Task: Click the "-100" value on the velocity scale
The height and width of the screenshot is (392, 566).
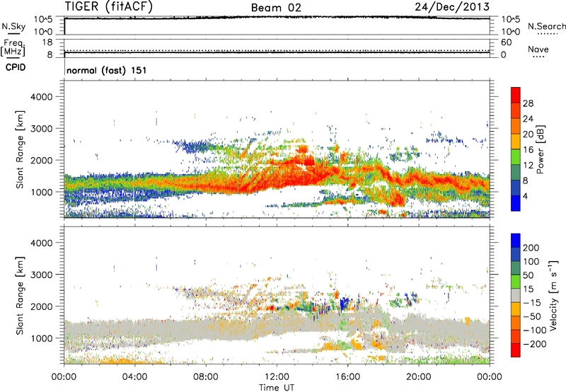Action: tap(535, 330)
